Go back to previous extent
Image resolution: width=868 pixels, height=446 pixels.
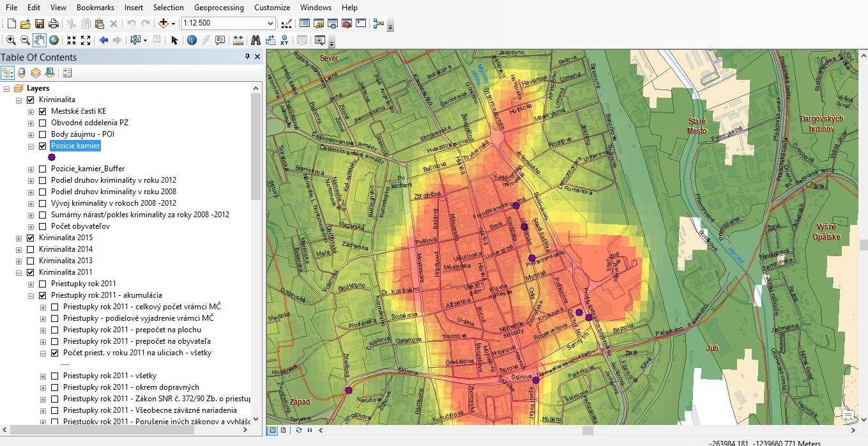(103, 40)
